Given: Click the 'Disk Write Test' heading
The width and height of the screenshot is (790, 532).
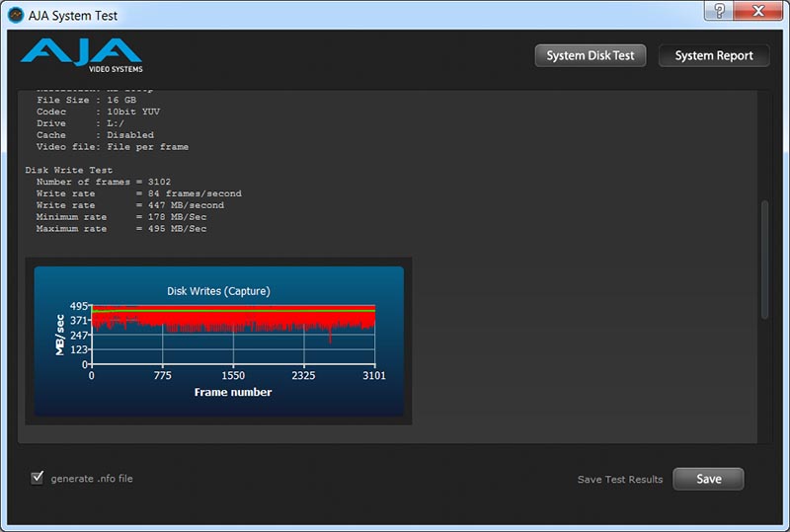Looking at the screenshot, I should [69, 170].
